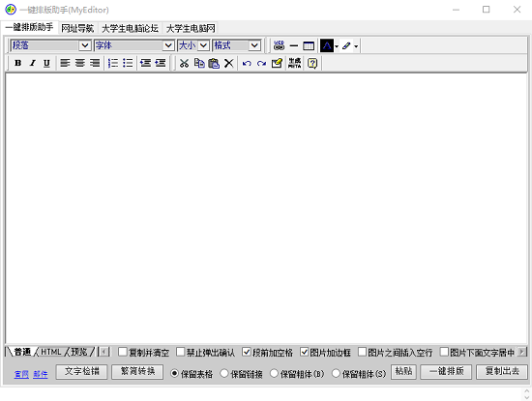Insert a hyperlink via chain icon
The width and height of the screenshot is (532, 401).
279,45
